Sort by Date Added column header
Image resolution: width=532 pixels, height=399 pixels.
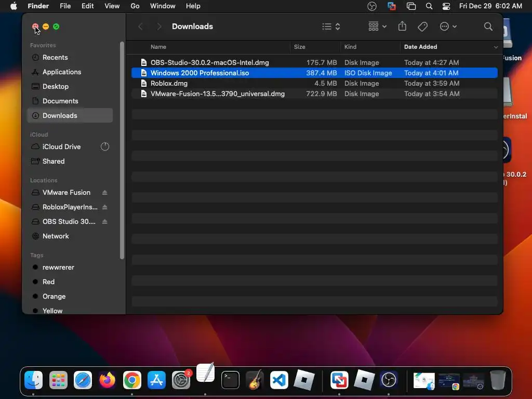point(420,47)
